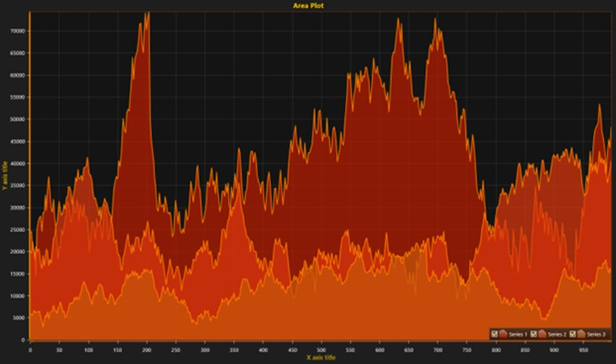Click the Y axis title label

pyautogui.click(x=5, y=176)
